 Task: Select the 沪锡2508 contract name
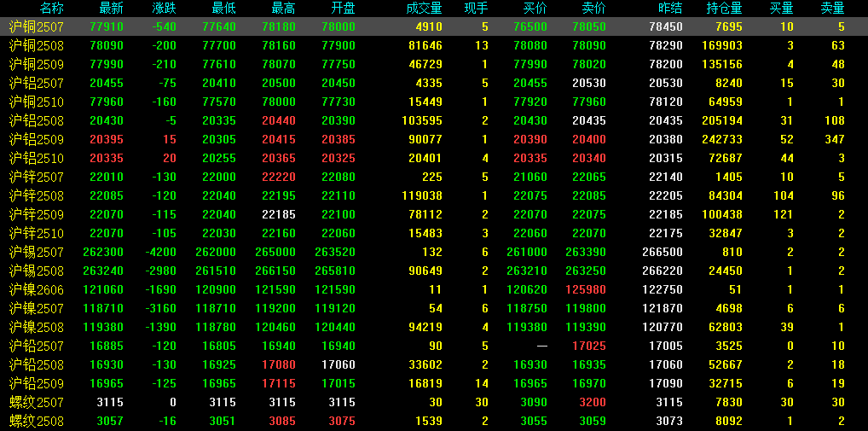click(37, 271)
